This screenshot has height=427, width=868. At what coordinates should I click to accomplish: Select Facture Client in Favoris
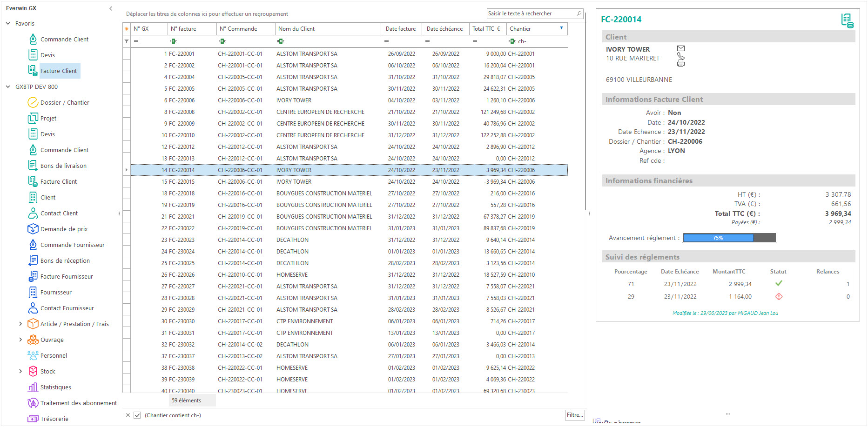59,71
